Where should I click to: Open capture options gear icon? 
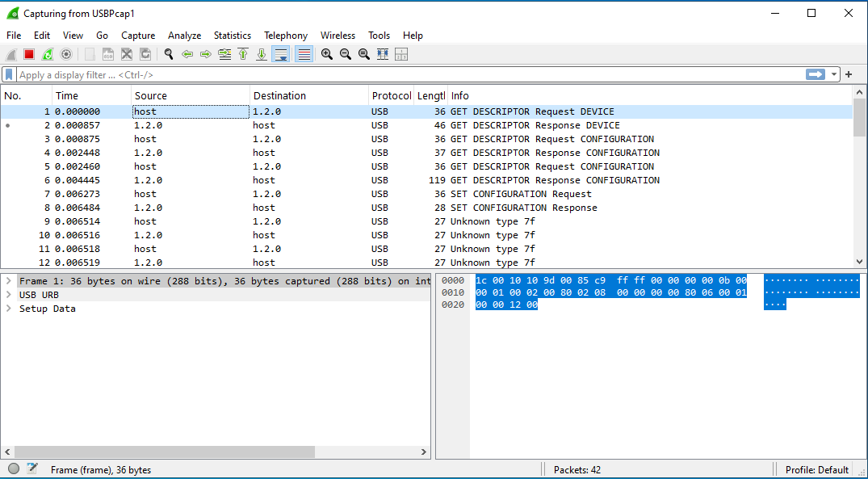tap(66, 54)
